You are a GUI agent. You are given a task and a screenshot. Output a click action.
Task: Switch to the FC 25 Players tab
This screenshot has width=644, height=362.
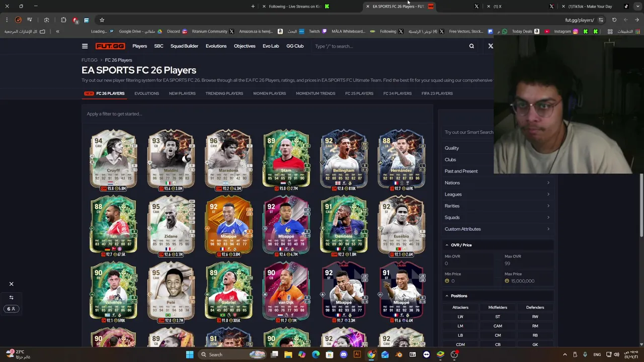click(359, 94)
